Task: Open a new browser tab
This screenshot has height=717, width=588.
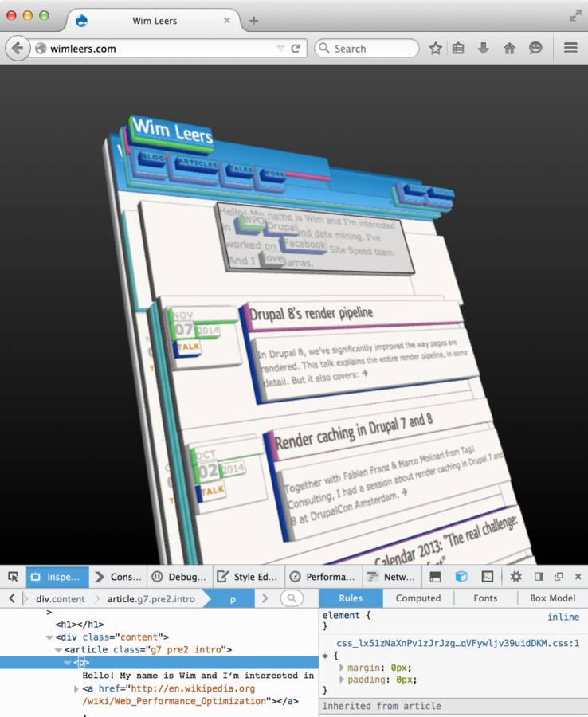Action: click(x=253, y=21)
